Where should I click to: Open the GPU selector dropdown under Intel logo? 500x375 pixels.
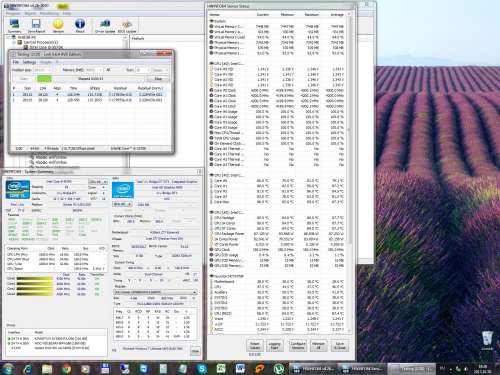pos(122,204)
